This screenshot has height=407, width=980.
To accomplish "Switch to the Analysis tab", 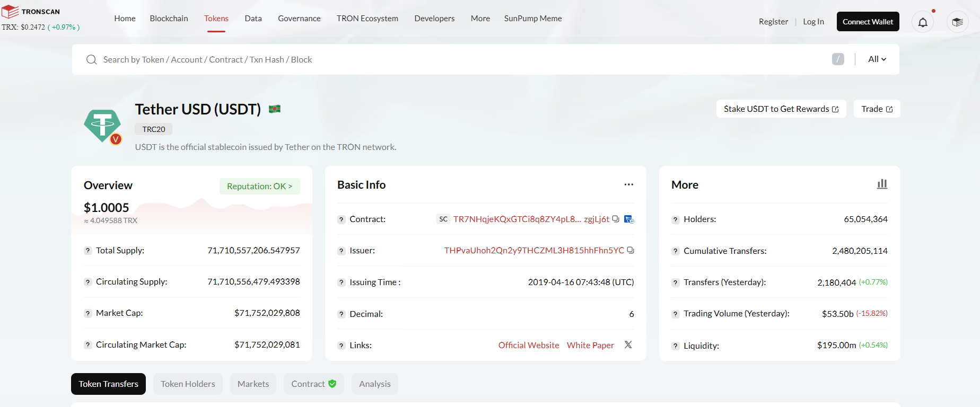I will 374,384.
